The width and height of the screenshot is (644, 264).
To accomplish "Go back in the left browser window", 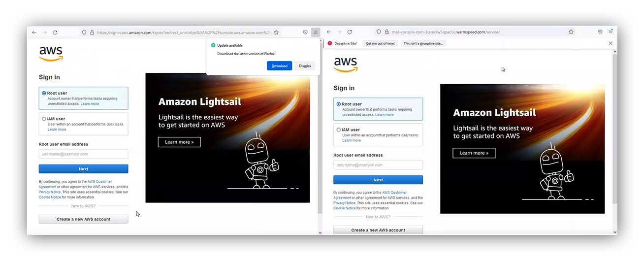I will coord(34,33).
